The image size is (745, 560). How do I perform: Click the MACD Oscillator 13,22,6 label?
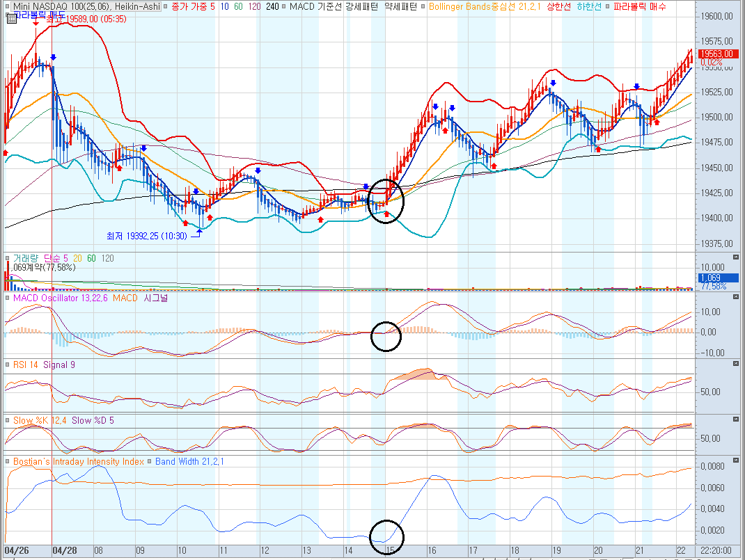61,298
